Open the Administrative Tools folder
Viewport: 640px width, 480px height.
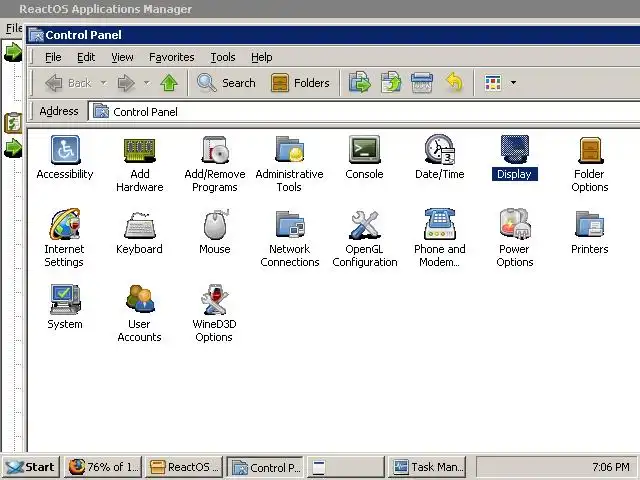pyautogui.click(x=289, y=164)
